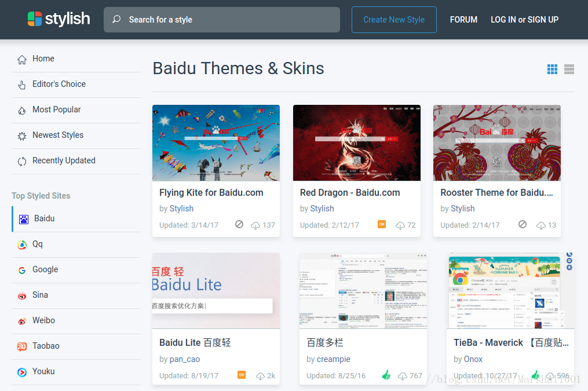Screen dimensions: 588x391
Task: Open the 百度多栏 style title
Action: tap(325, 343)
